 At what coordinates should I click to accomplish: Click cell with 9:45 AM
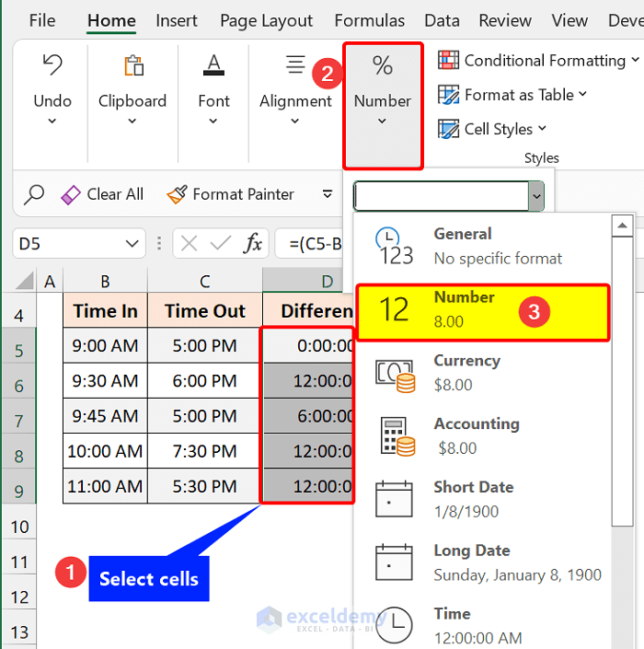point(105,416)
